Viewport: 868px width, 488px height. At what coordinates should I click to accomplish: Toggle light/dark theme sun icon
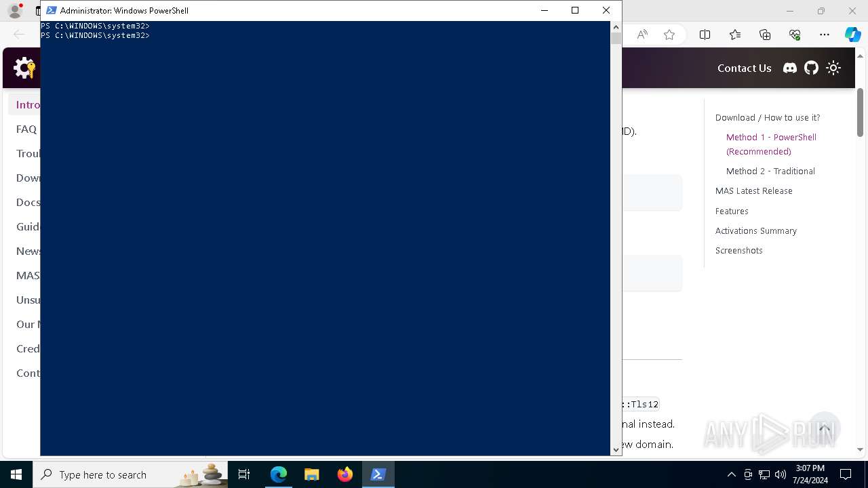click(833, 68)
